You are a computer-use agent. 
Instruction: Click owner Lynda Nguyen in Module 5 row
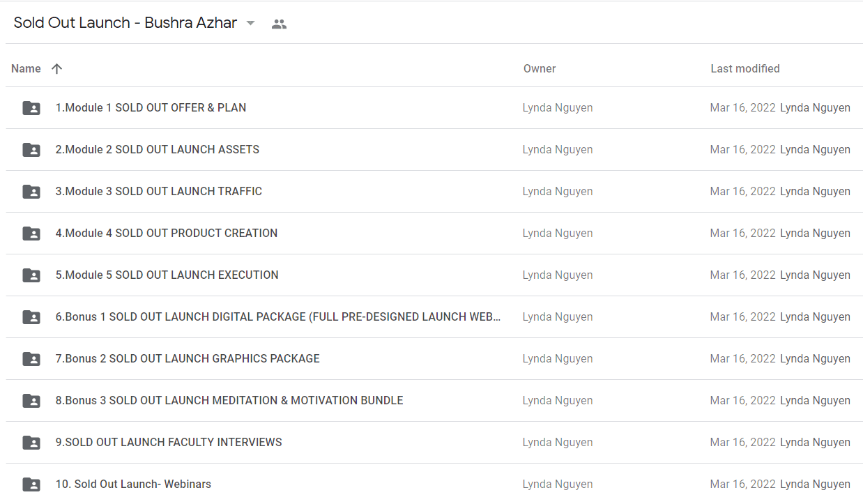coord(558,275)
